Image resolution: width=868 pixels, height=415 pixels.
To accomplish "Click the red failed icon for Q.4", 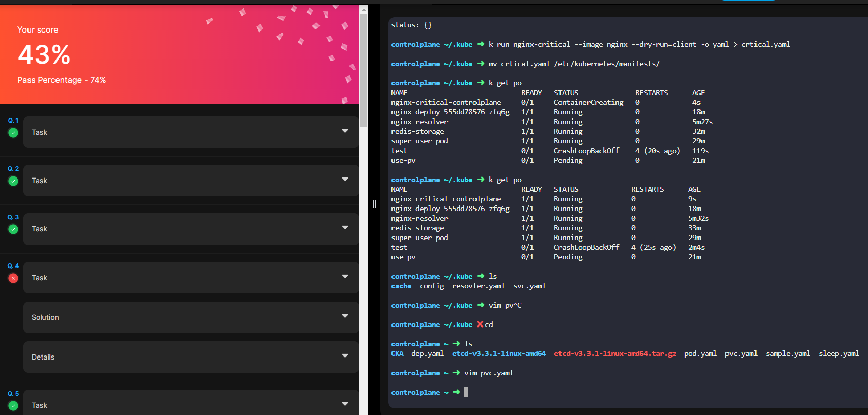I will point(13,278).
